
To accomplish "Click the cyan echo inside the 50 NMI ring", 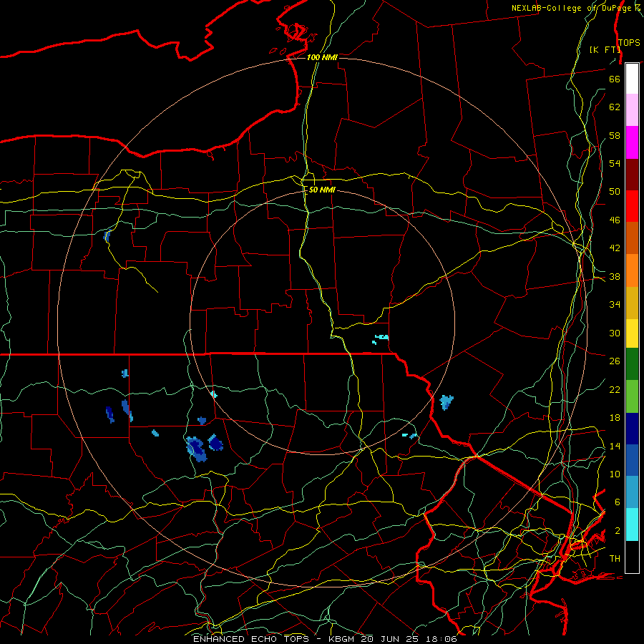I will click(381, 339).
